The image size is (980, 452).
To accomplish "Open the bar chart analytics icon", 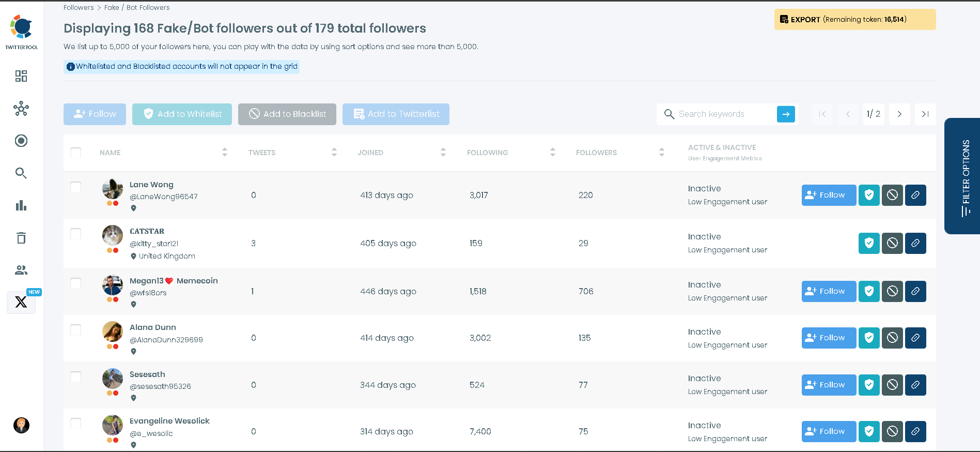I will pos(21,206).
